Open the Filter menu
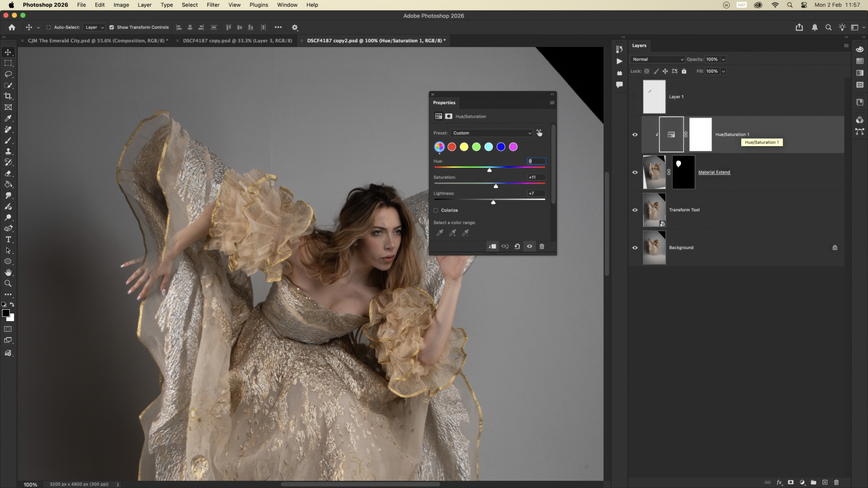The image size is (868, 488). (213, 5)
